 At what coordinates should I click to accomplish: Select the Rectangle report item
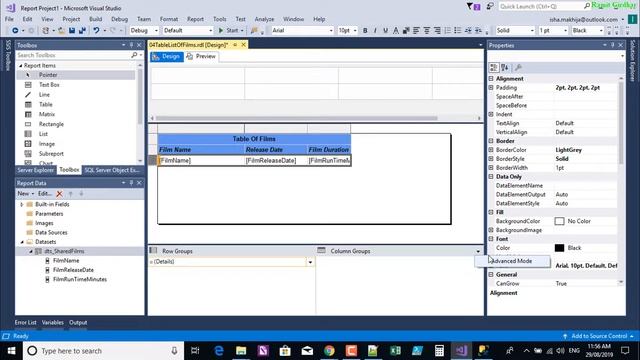[76, 124]
